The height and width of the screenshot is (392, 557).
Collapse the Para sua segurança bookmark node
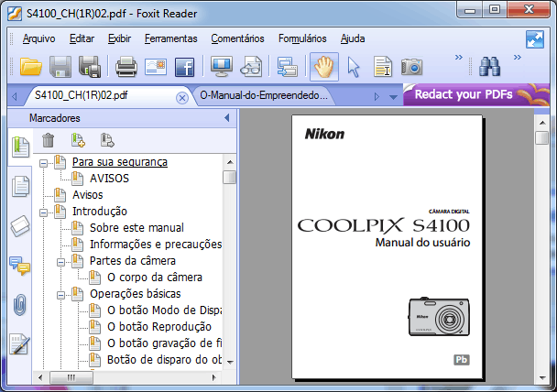43,163
